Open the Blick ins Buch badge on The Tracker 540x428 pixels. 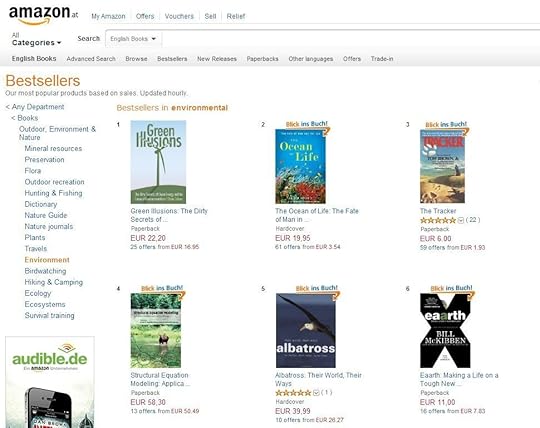tap(446, 124)
